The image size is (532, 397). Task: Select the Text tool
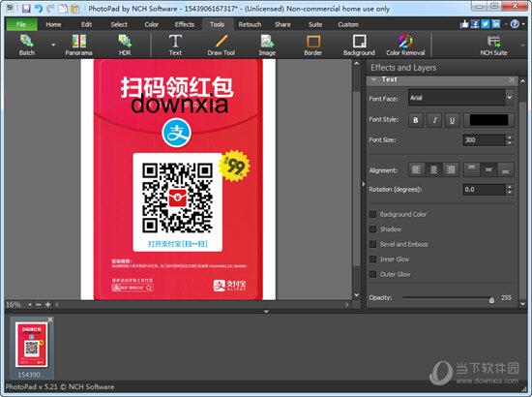click(175, 46)
